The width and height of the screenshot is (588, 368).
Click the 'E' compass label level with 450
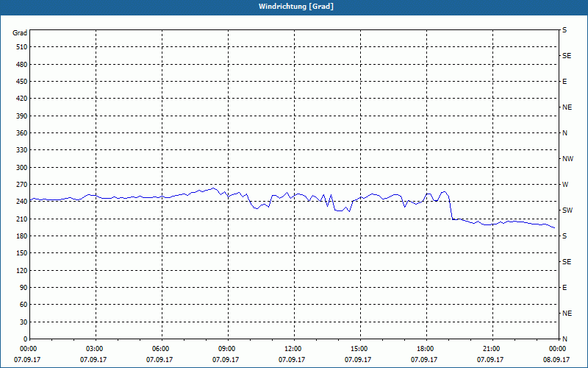(564, 82)
